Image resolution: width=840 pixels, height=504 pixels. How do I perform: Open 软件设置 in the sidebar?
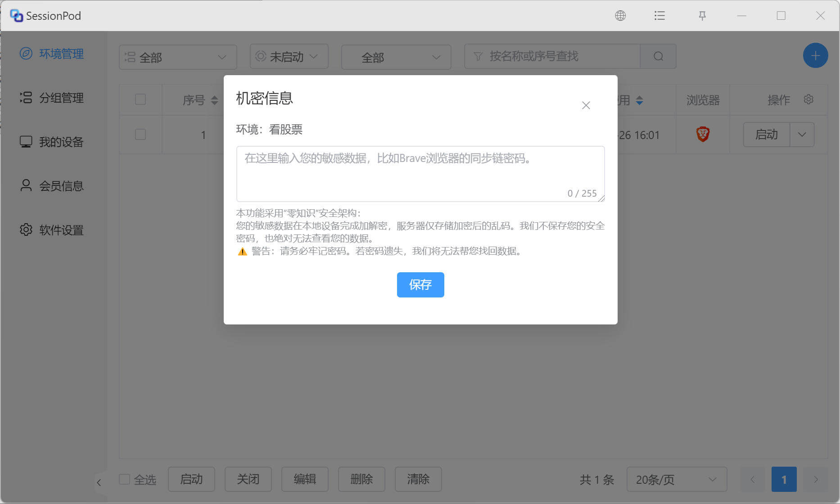52,230
